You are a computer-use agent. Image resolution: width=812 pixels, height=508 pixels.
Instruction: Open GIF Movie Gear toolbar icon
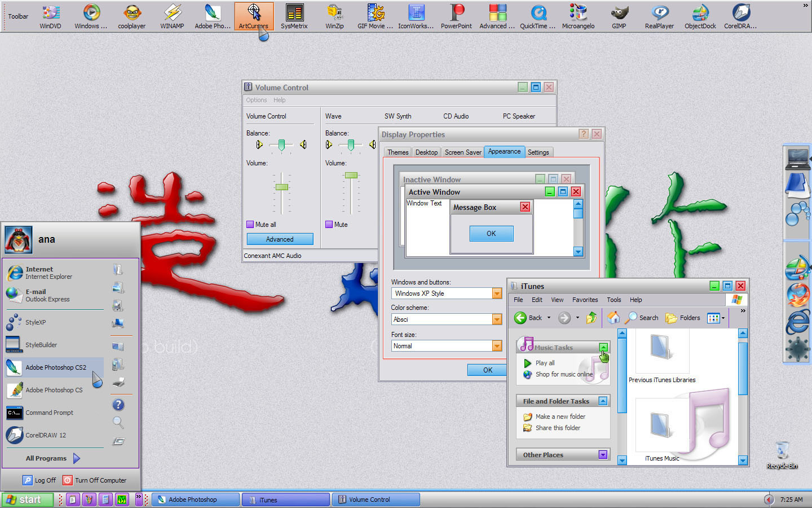pyautogui.click(x=376, y=16)
